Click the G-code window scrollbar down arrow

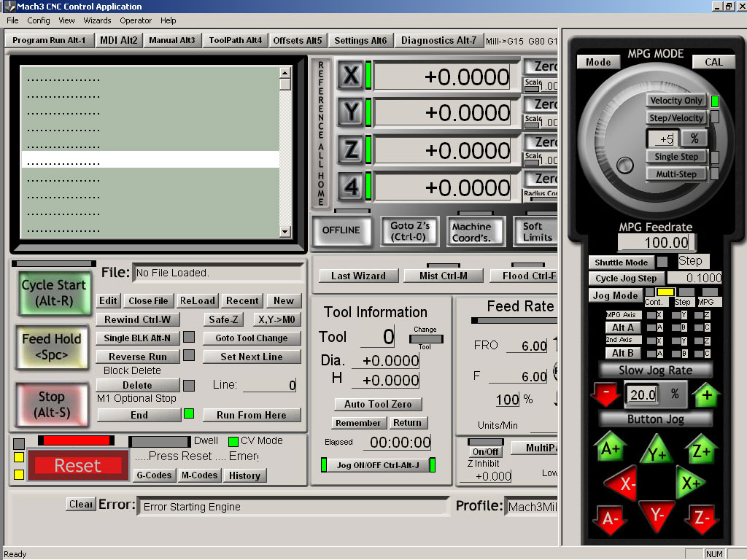pos(285,232)
